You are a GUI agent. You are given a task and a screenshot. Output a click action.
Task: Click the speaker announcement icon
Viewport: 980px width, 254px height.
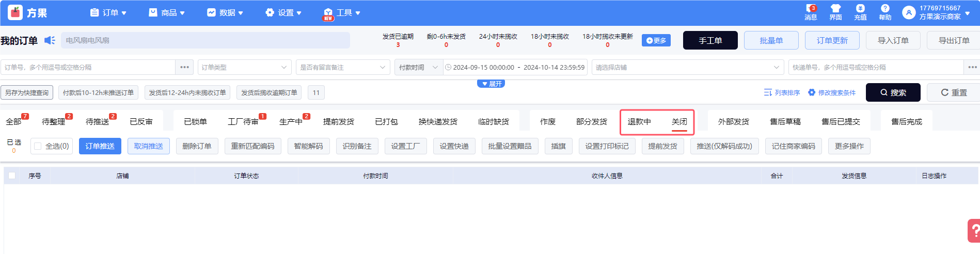[50, 40]
